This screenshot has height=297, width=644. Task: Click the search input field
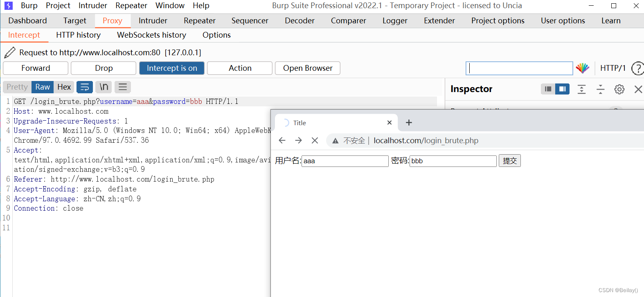[x=519, y=68]
